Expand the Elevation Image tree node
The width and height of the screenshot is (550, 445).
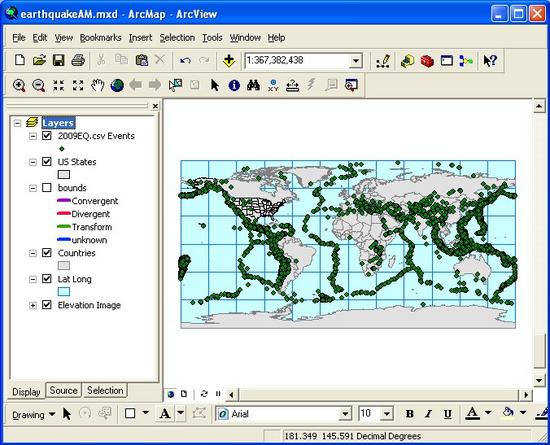33,305
